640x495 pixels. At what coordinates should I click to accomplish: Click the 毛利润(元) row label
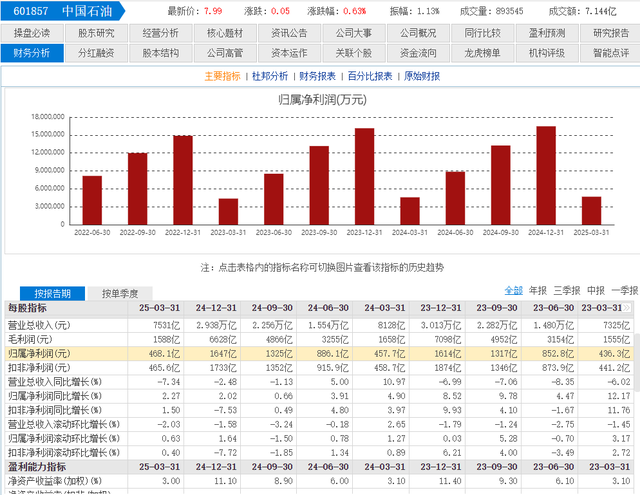pyautogui.click(x=30, y=340)
